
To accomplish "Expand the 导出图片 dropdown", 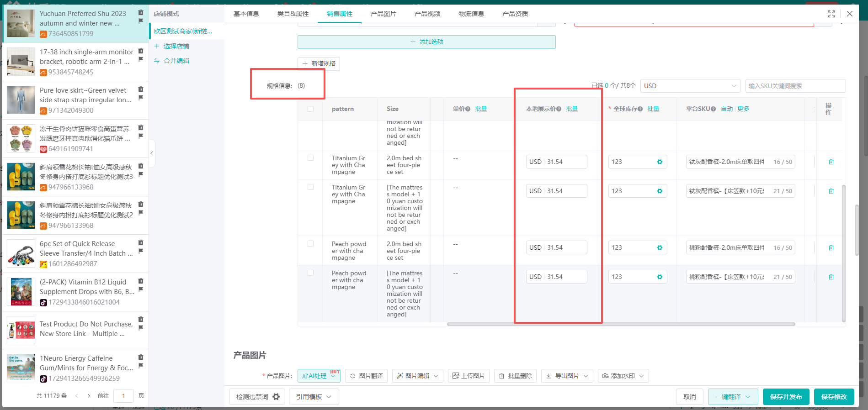I will point(586,376).
